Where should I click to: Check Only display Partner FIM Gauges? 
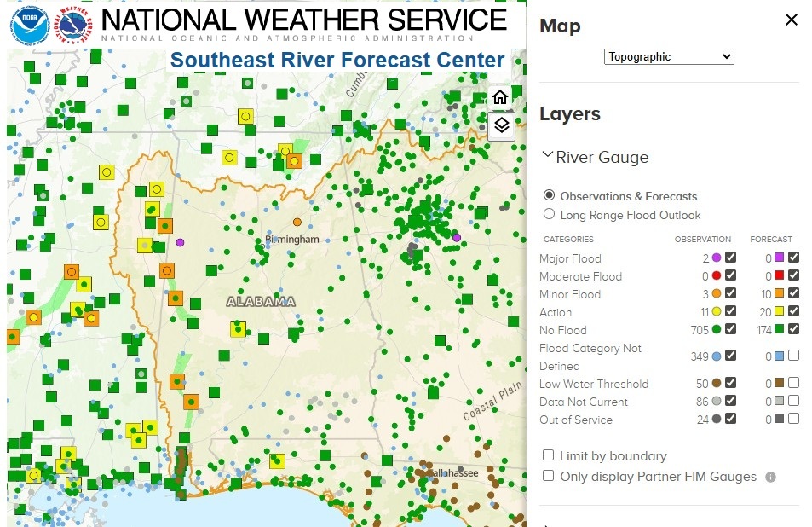tap(549, 477)
